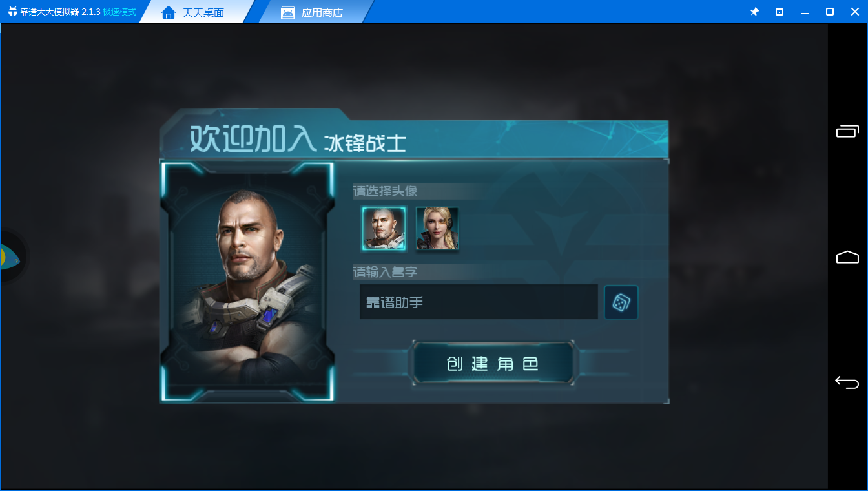Open the floating assistant icon at left edge
This screenshot has width=868, height=491.
pos(10,256)
